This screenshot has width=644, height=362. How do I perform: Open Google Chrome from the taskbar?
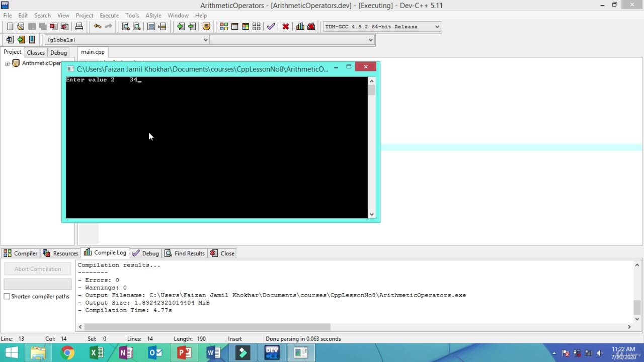[x=67, y=353]
